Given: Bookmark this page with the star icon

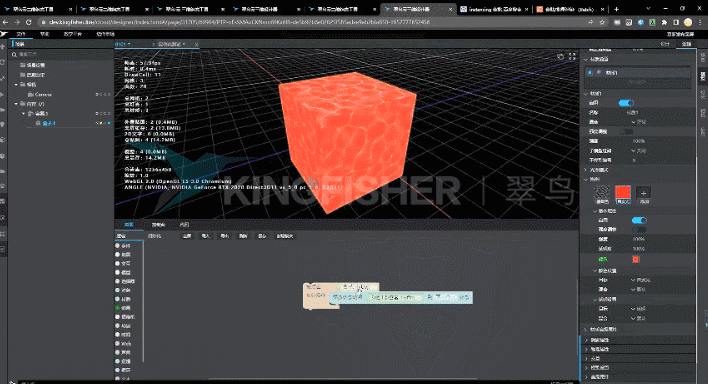Looking at the screenshot, I should 602,22.
